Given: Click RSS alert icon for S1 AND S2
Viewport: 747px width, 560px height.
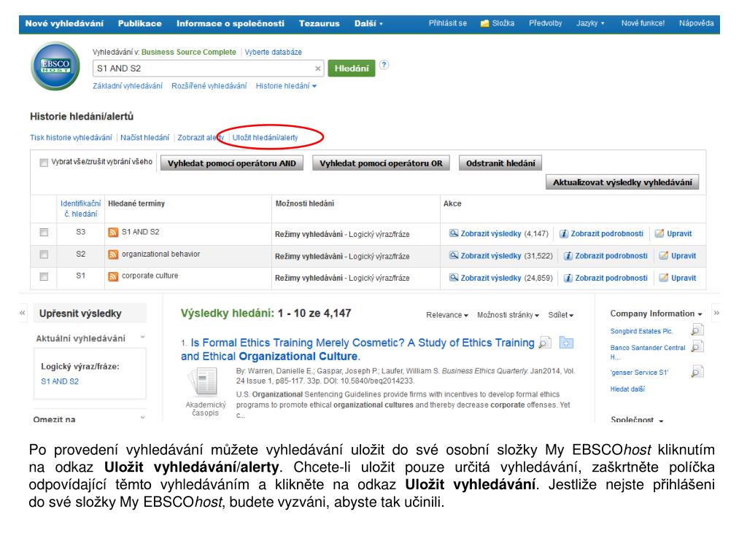Looking at the screenshot, I should pos(113,232).
